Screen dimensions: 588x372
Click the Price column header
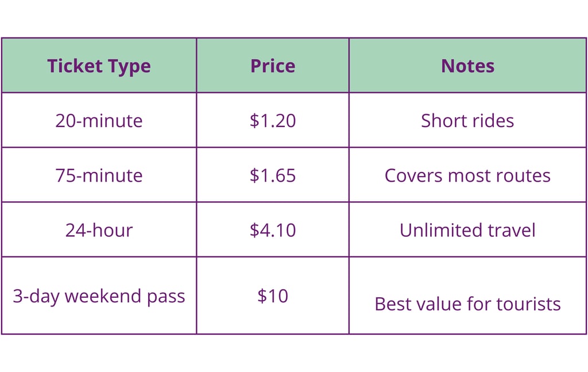pos(273,66)
